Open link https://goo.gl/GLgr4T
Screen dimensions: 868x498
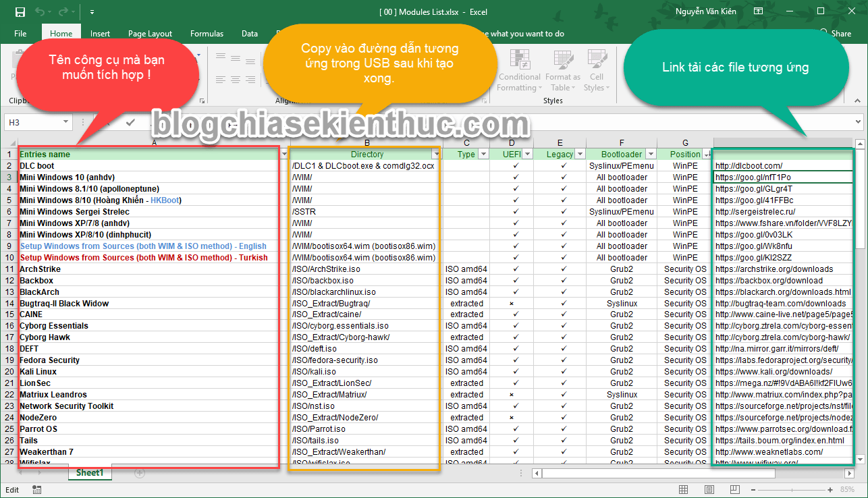click(753, 189)
